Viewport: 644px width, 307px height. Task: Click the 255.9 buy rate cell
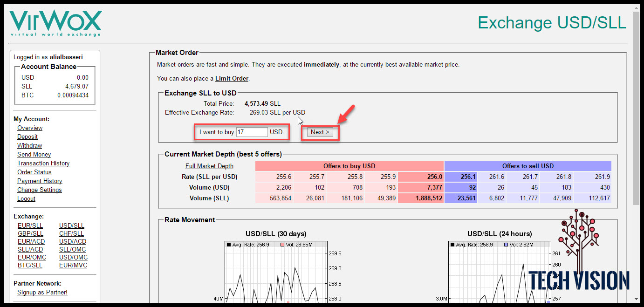click(x=381, y=177)
